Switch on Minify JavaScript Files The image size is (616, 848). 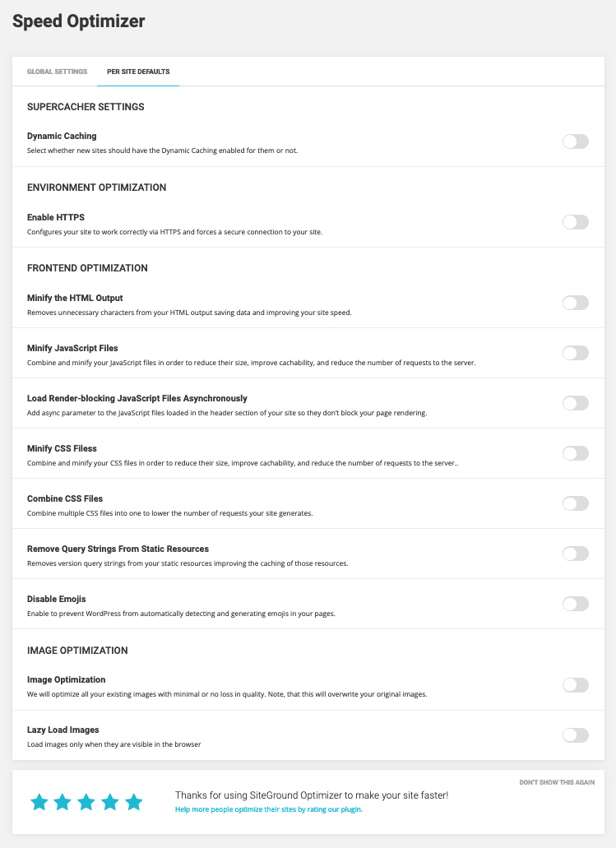pos(576,353)
